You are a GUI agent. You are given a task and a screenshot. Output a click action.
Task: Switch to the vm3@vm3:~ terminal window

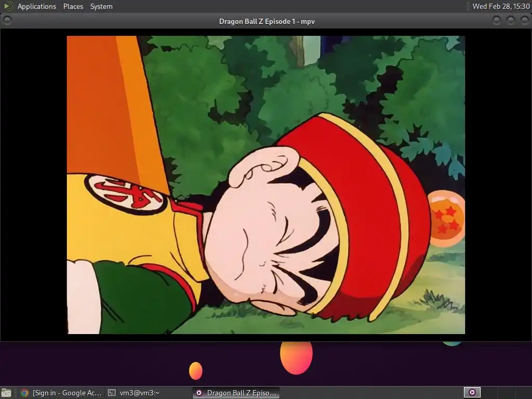[x=148, y=393]
